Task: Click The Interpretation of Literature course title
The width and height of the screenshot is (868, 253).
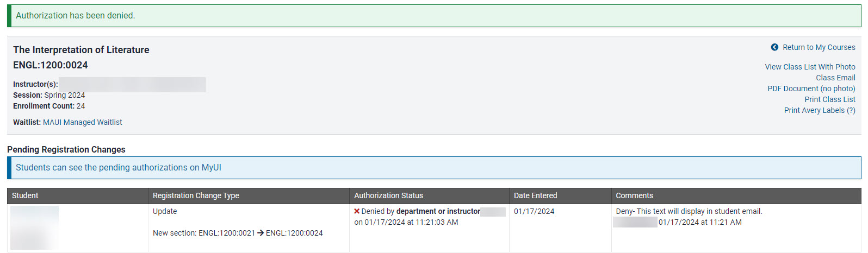Action: (81, 50)
